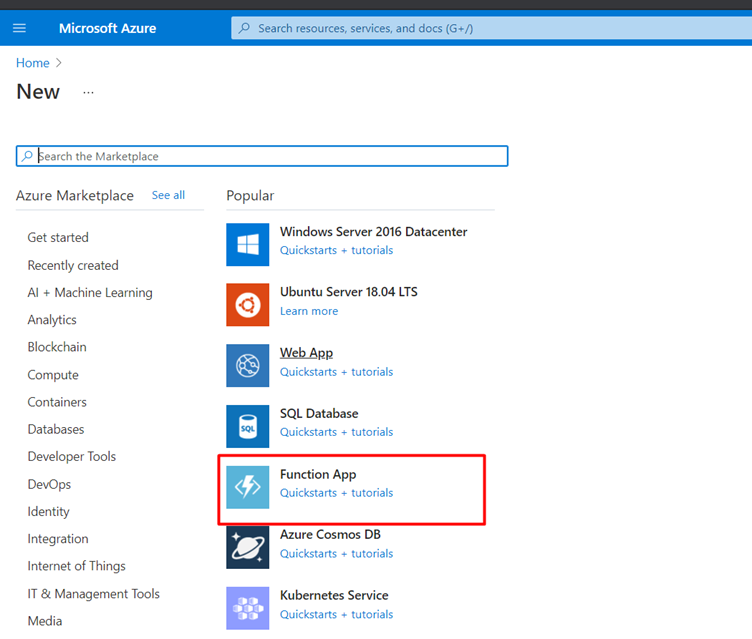Click the Function App title

[318, 474]
